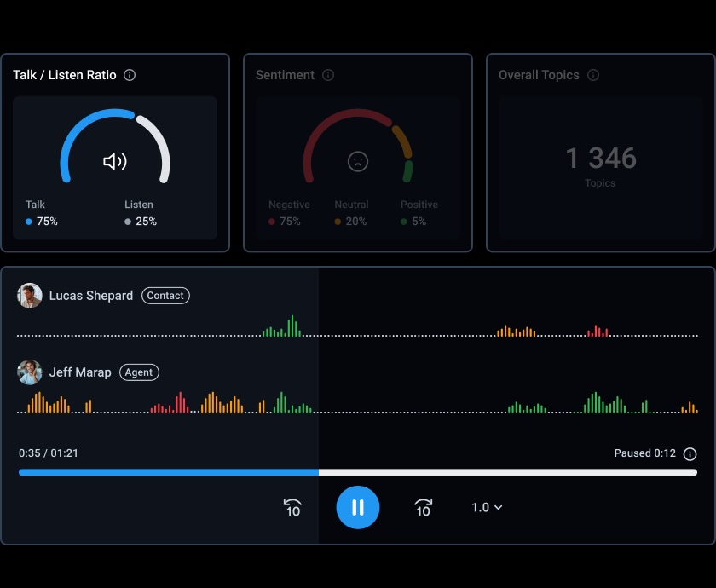716x588 pixels.
Task: Select the Negative sentiment label
Action: pos(289,205)
